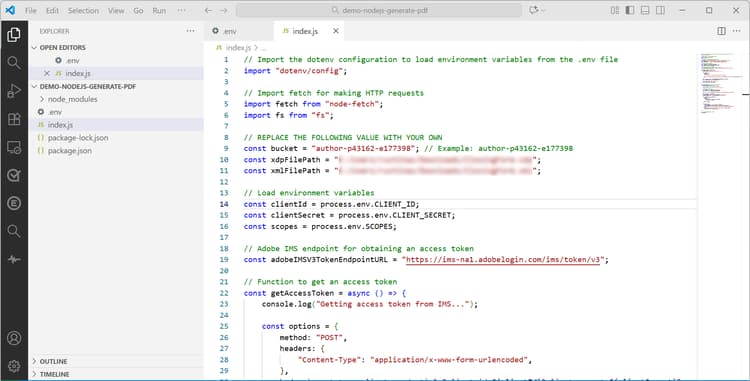
Task: Open the Selection menu
Action: point(83,11)
